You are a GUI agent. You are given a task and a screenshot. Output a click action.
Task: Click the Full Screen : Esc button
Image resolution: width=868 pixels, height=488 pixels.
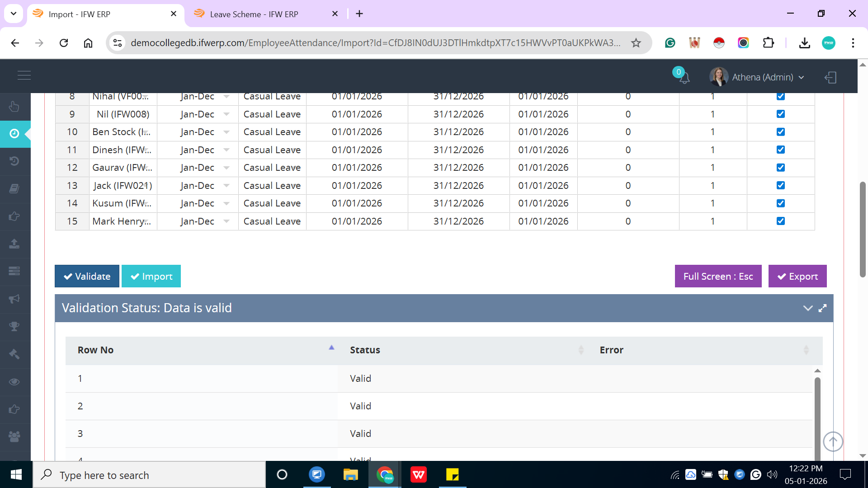click(718, 276)
